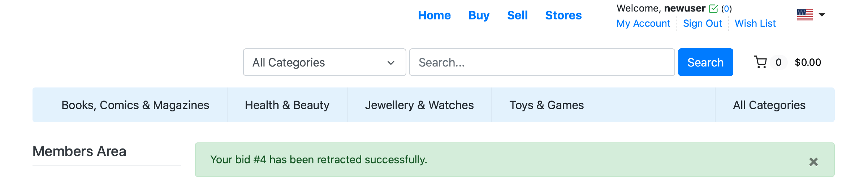Viewport: 868px width, 181px height.
Task: Open the All Categories search dropdown
Action: click(324, 62)
